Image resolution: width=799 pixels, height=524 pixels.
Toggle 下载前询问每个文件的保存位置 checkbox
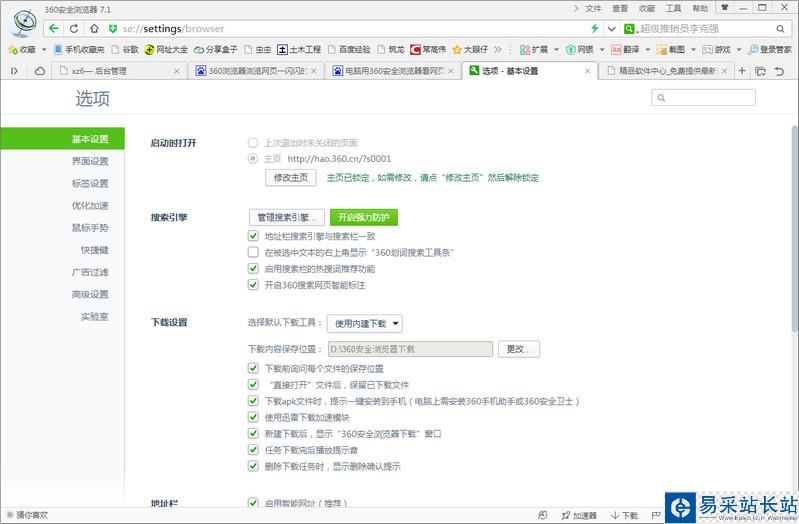coord(253,368)
